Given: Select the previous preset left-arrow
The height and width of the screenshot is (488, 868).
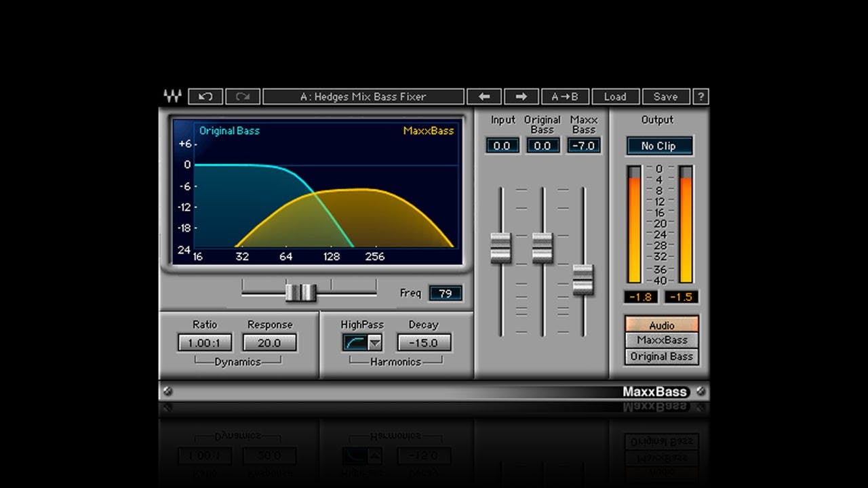Looking at the screenshot, I should (484, 96).
